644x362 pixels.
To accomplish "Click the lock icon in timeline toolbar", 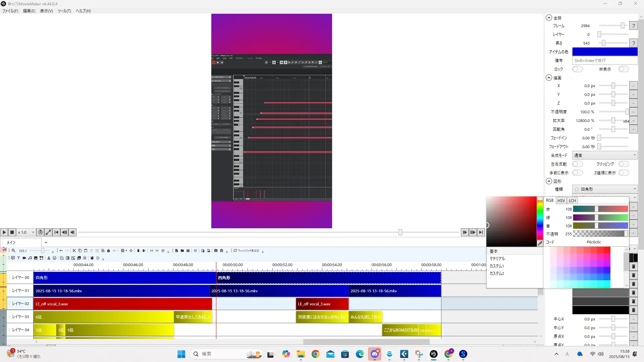I will point(108,250).
